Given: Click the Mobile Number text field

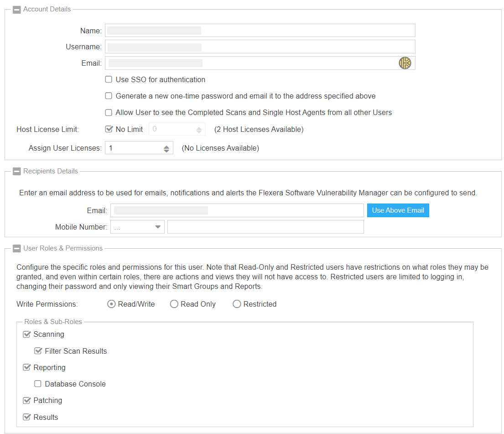Looking at the screenshot, I should click(x=265, y=227).
